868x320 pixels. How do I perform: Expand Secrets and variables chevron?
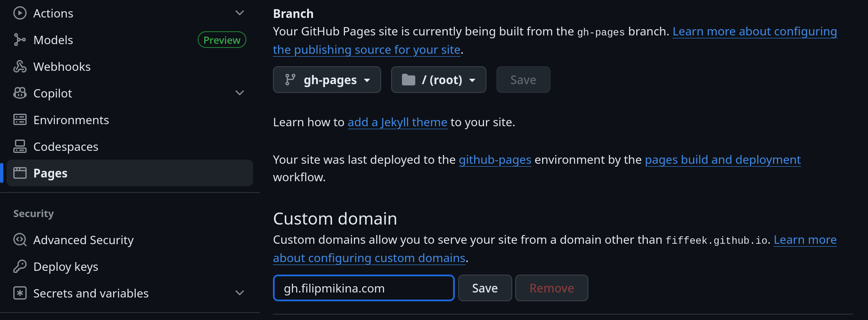pyautogui.click(x=240, y=293)
